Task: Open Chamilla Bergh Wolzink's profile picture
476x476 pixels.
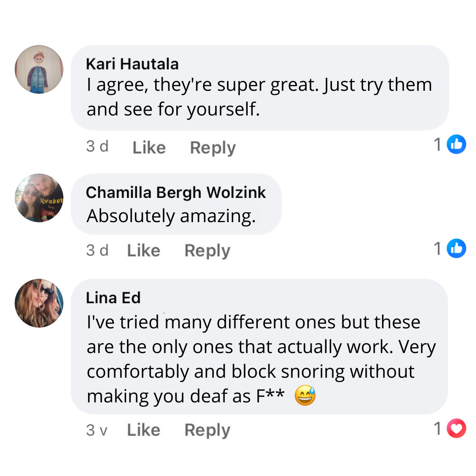Action: (39, 197)
